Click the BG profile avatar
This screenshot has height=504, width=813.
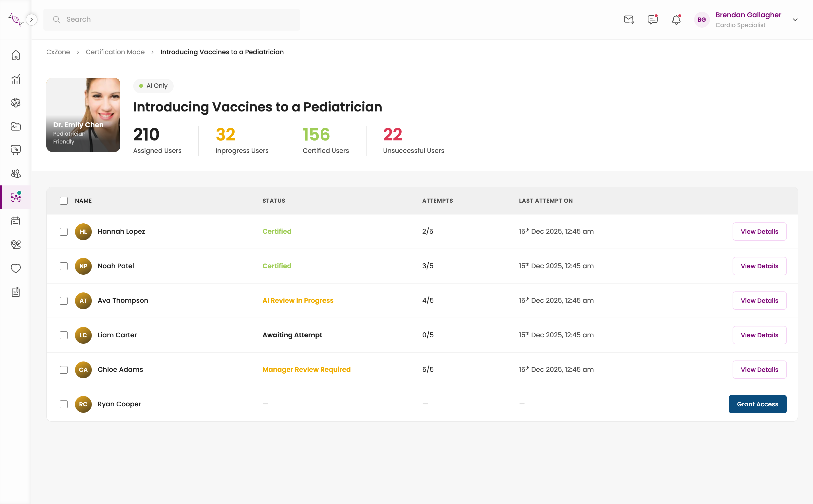tap(702, 20)
